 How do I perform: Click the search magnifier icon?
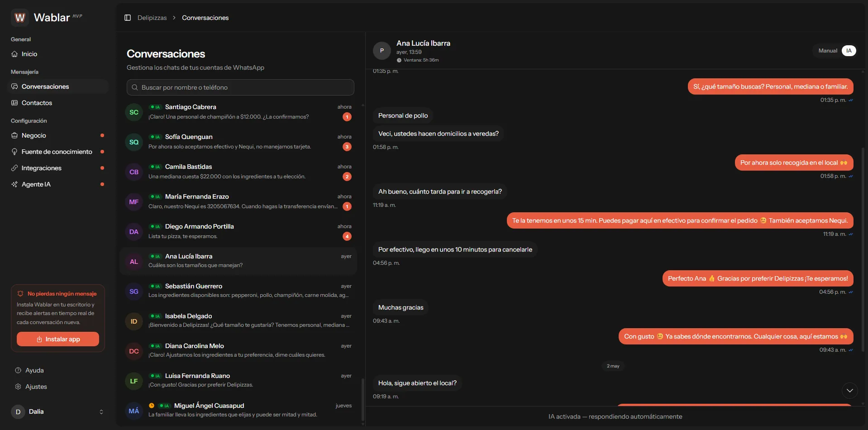click(x=135, y=87)
